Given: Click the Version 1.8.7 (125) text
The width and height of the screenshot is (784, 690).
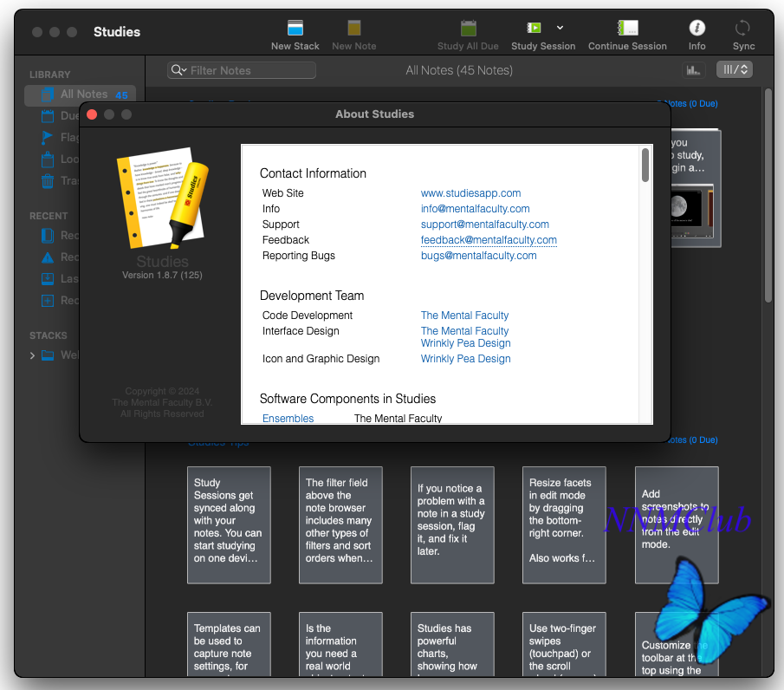Looking at the screenshot, I should point(162,275).
